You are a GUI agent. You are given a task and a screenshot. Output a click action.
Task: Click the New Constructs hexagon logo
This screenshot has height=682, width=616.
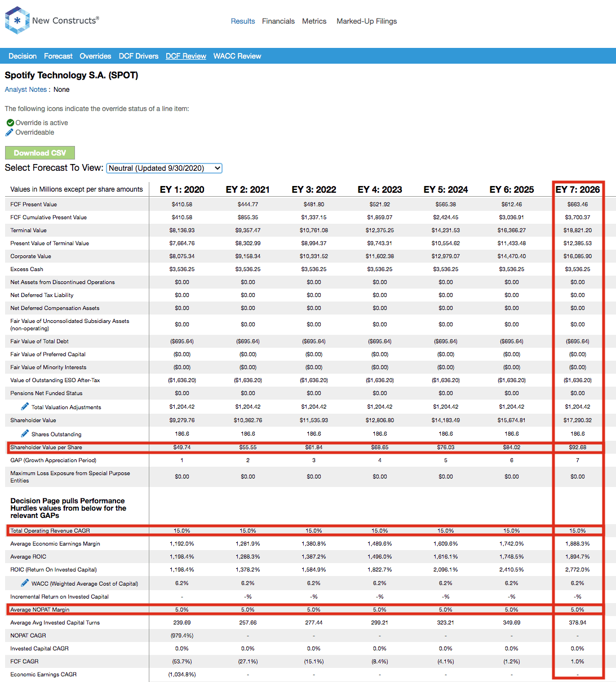tap(17, 20)
